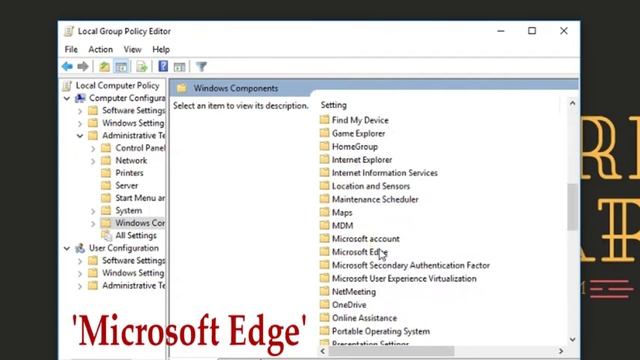Image resolution: width=640 pixels, height=360 pixels.
Task: Click the Internet Explorer folder icon
Action: point(324,159)
